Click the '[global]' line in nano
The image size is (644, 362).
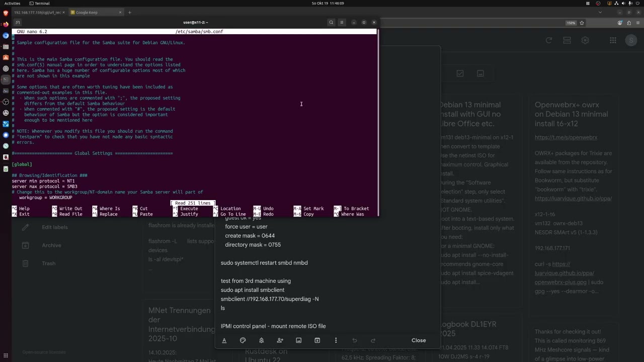[x=22, y=164]
